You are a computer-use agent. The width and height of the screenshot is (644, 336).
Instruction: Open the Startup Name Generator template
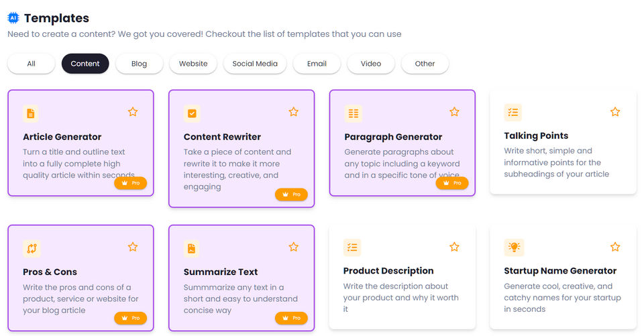pos(560,271)
